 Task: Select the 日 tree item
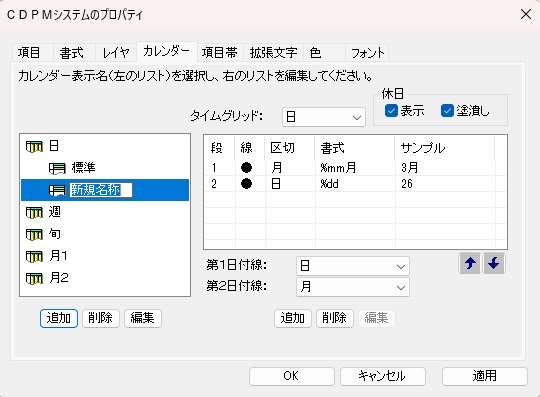point(54,146)
